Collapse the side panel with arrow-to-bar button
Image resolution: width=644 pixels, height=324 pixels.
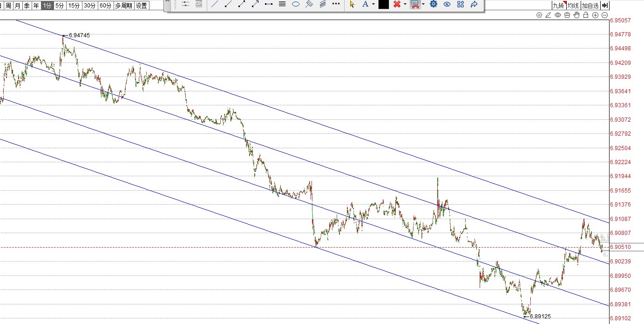pos(604,6)
